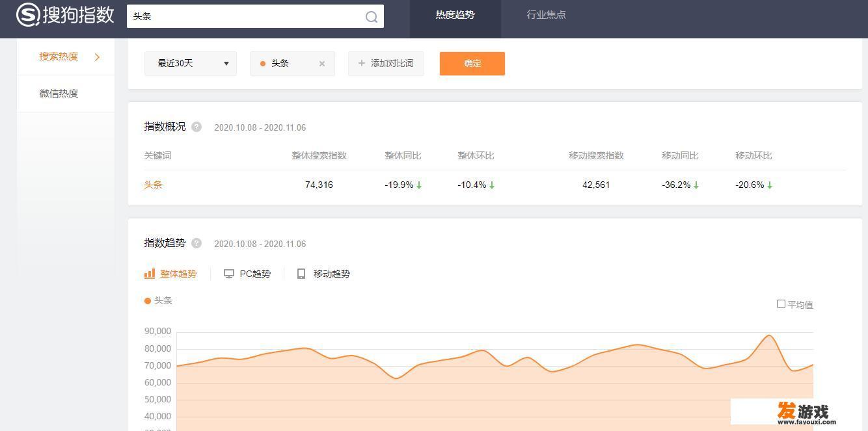
Task: Click 添加对比词 to add comparison keyword
Action: pos(386,64)
